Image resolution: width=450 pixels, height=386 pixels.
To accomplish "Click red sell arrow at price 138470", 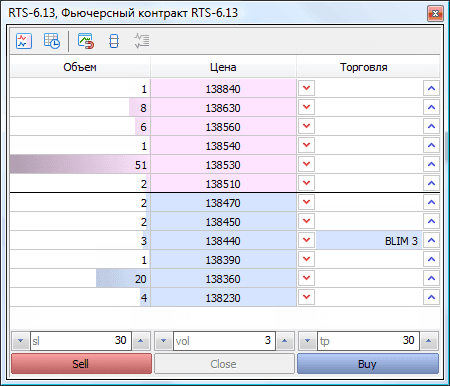I will (306, 202).
